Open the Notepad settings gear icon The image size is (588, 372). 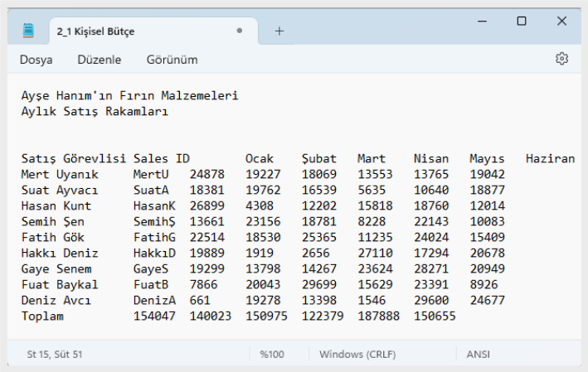(561, 59)
